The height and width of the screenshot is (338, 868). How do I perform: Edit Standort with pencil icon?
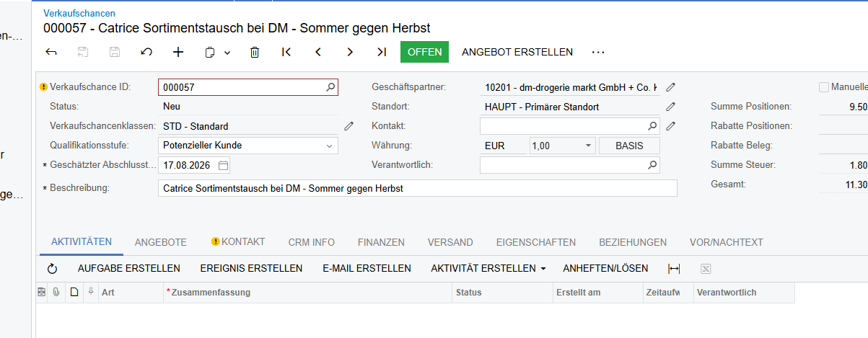tap(670, 107)
